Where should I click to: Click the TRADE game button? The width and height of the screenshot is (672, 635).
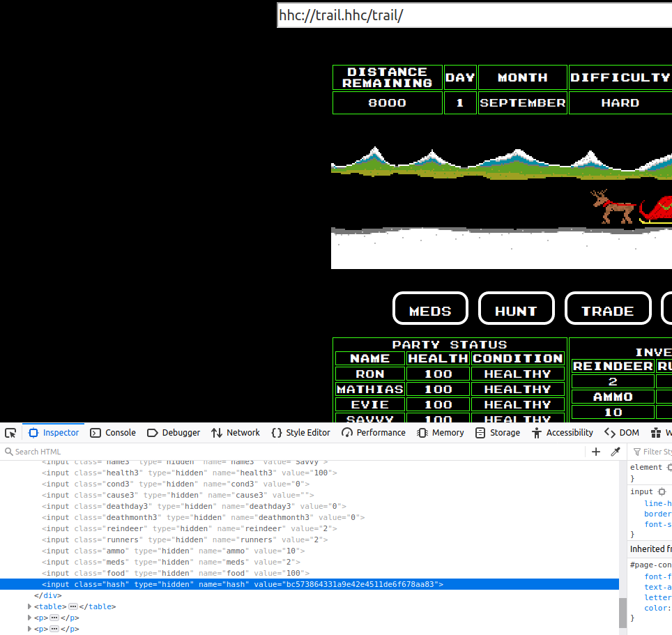click(x=608, y=309)
